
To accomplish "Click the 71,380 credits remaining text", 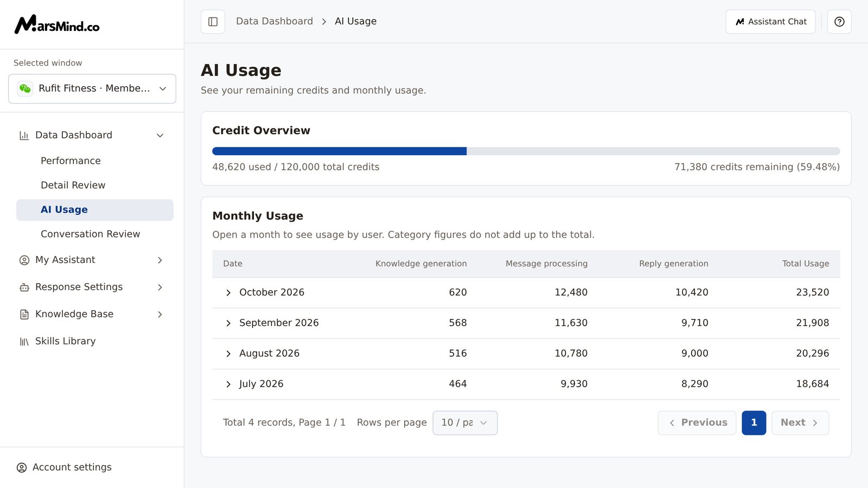I will tap(757, 167).
